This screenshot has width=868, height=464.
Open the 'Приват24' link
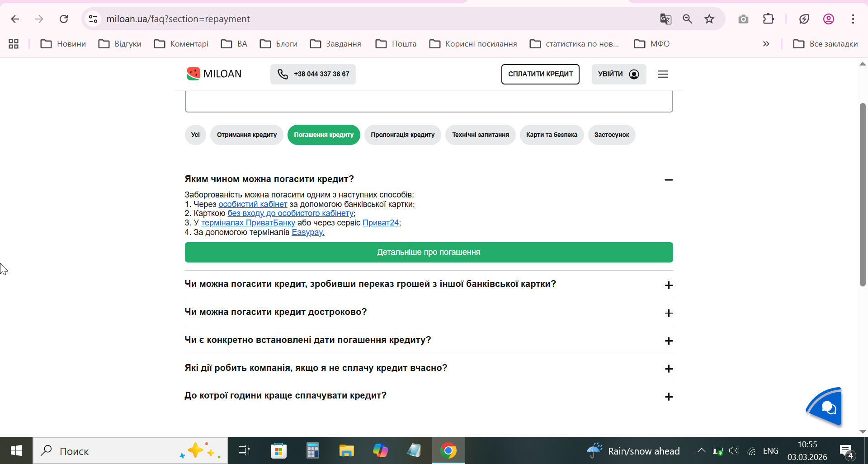pyautogui.click(x=381, y=223)
